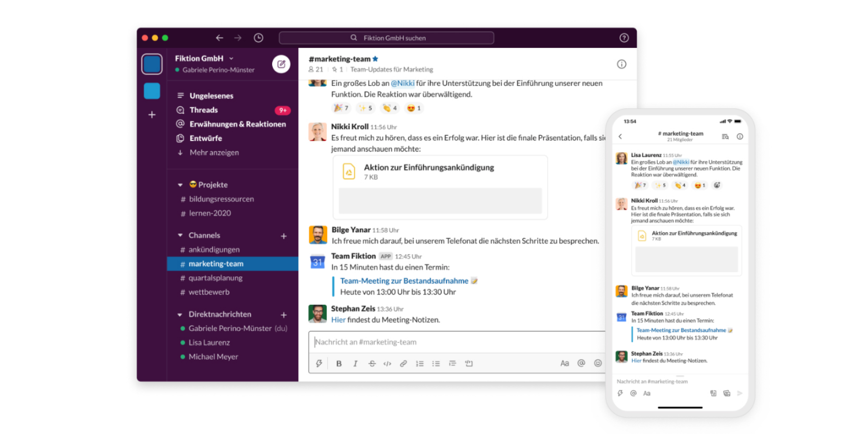Click the Fiktion GmbH suchen search field
Viewport: 868px width, 434px height.
pyautogui.click(x=387, y=38)
